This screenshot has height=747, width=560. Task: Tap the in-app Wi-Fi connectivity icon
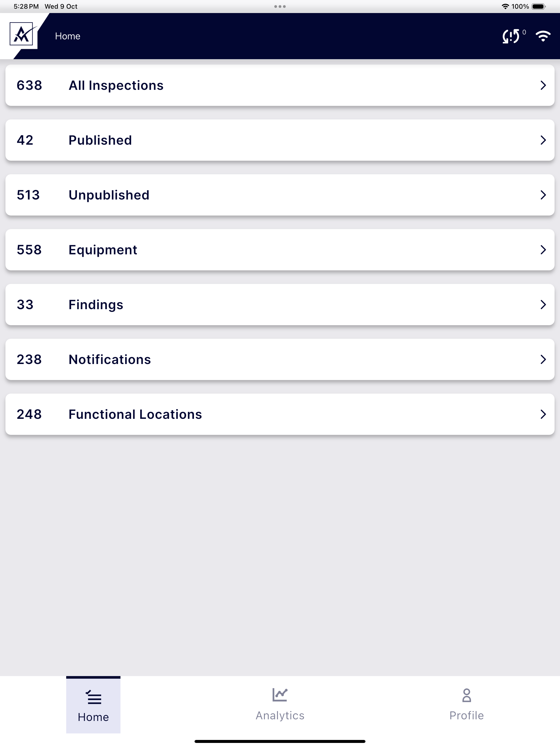pyautogui.click(x=543, y=36)
